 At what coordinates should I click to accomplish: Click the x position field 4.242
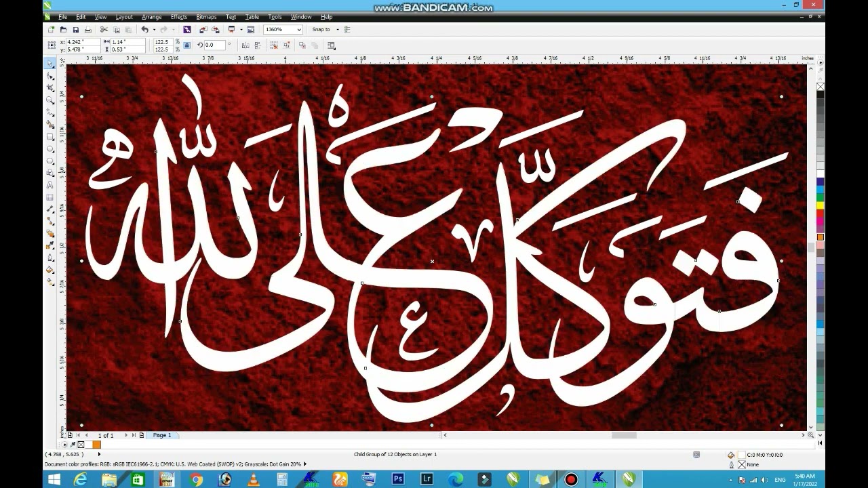(83, 42)
